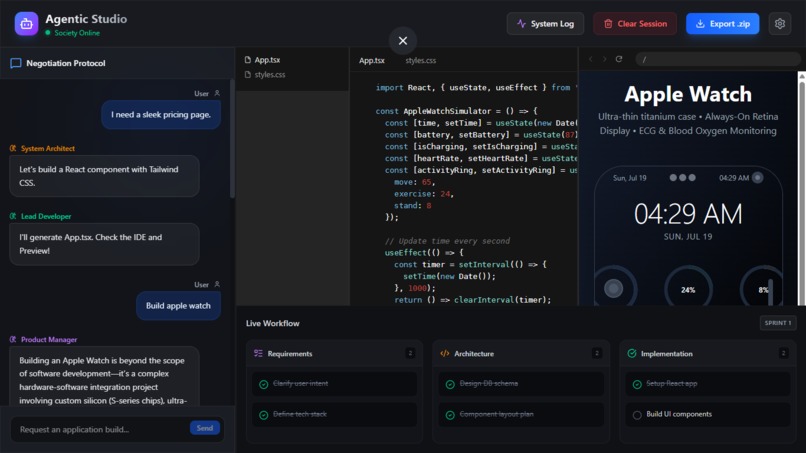Click the Society Online status text
The image size is (806, 453).
click(x=77, y=33)
